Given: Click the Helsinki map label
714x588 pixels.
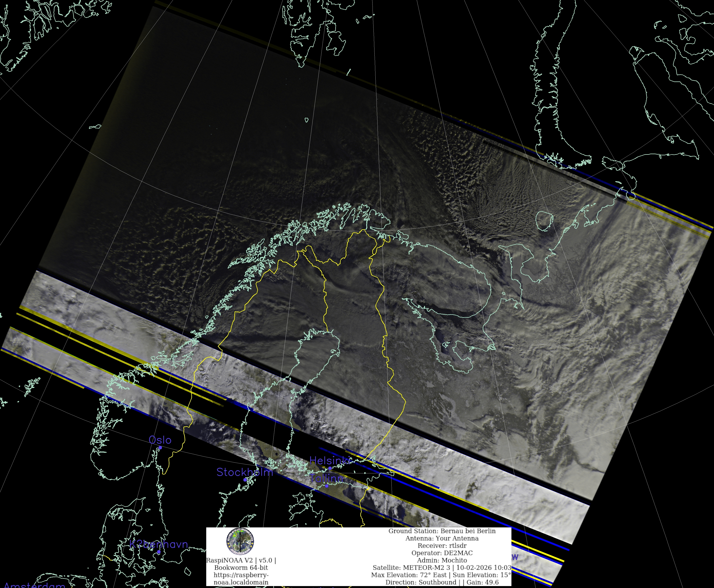Looking at the screenshot, I should tap(330, 460).
